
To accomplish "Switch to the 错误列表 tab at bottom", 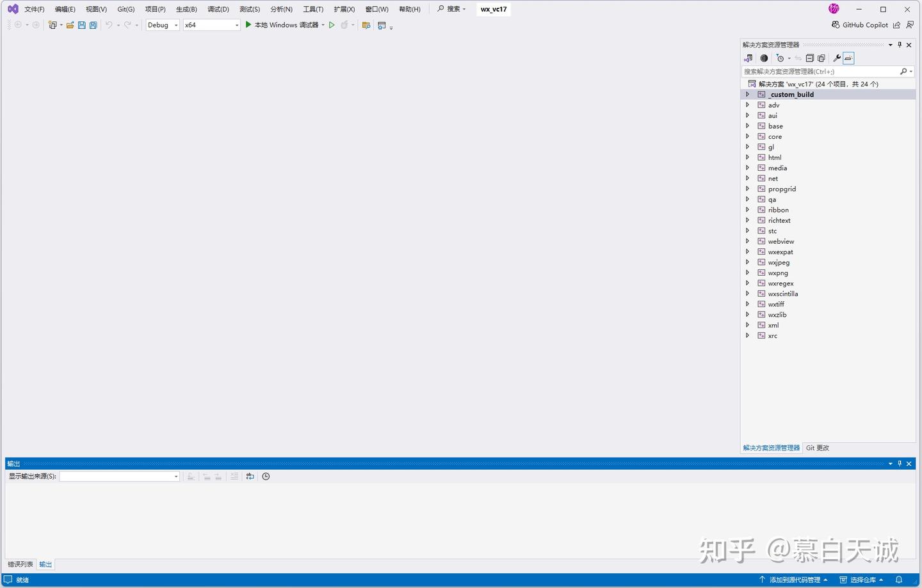I will pyautogui.click(x=20, y=564).
